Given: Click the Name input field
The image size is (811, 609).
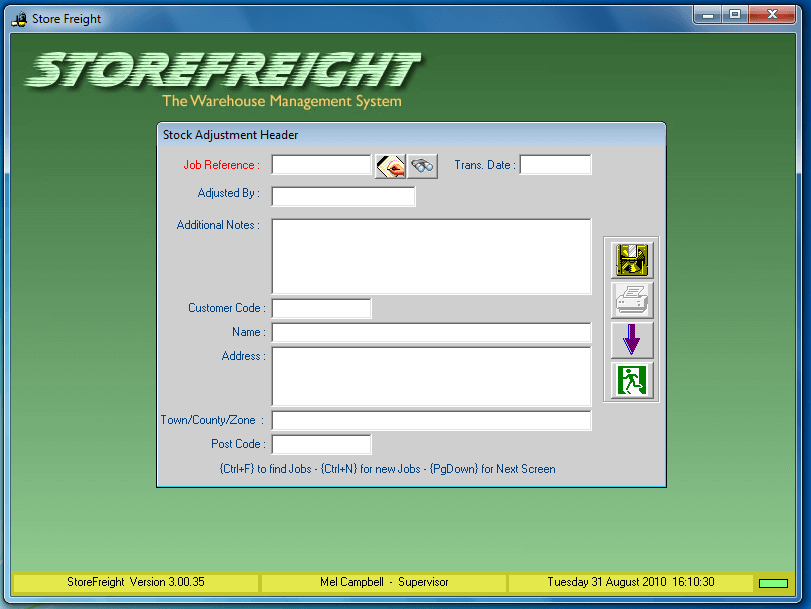Looking at the screenshot, I should (431, 332).
